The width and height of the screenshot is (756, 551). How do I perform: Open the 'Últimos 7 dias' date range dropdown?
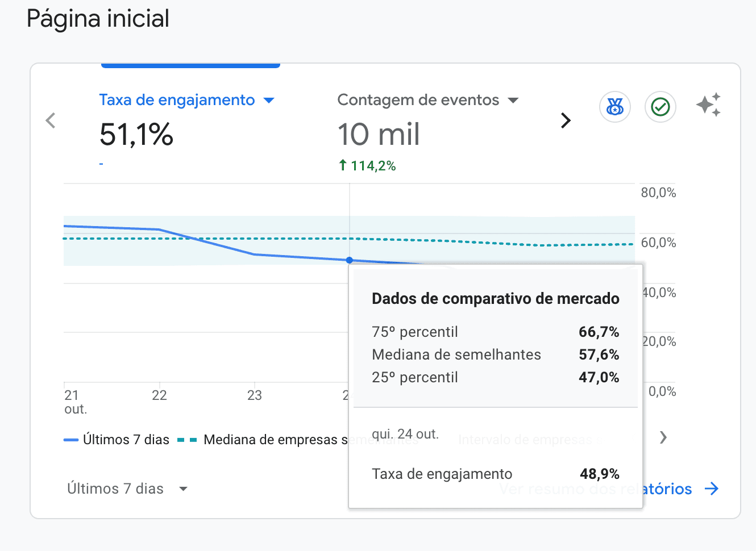(x=127, y=489)
